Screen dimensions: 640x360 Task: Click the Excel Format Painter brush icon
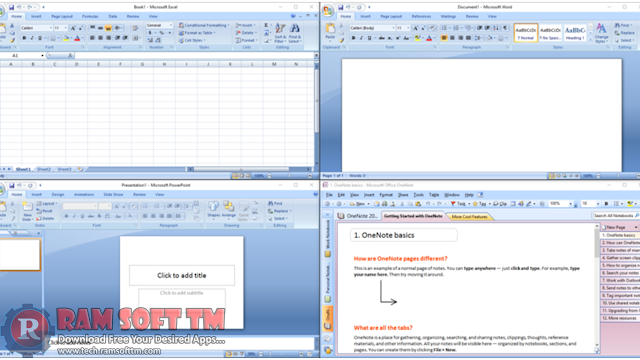[x=12, y=40]
